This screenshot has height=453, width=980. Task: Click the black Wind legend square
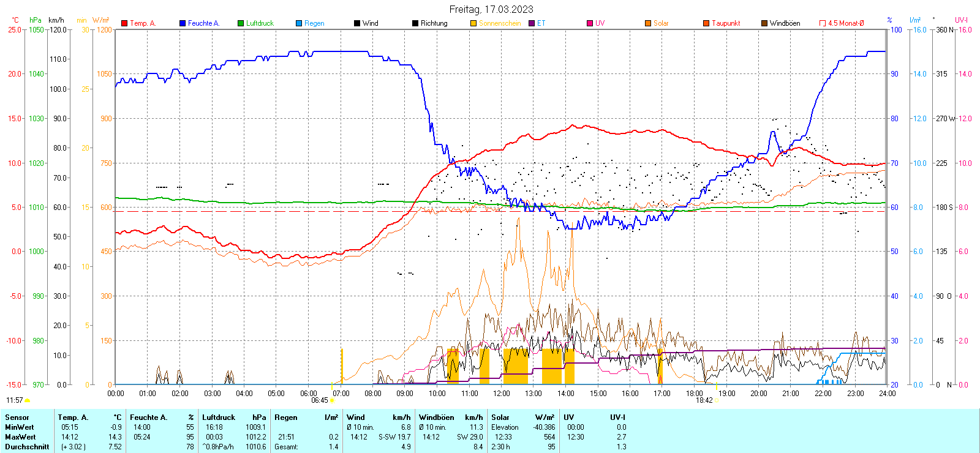click(x=357, y=23)
